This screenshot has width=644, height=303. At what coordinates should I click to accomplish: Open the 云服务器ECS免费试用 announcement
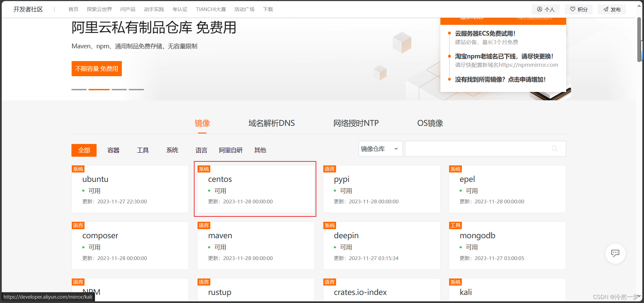485,33
